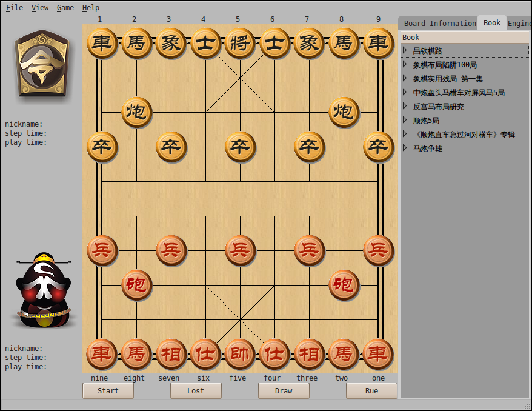The image size is (532, 411).
Task: Select the black advisor on file 4
Action: point(205,43)
